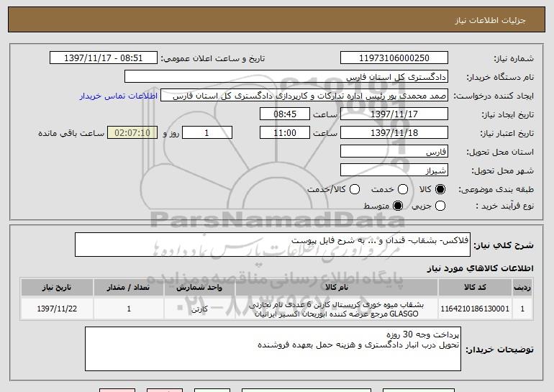Click the text ساعت باقی مانده

[x=71, y=134]
